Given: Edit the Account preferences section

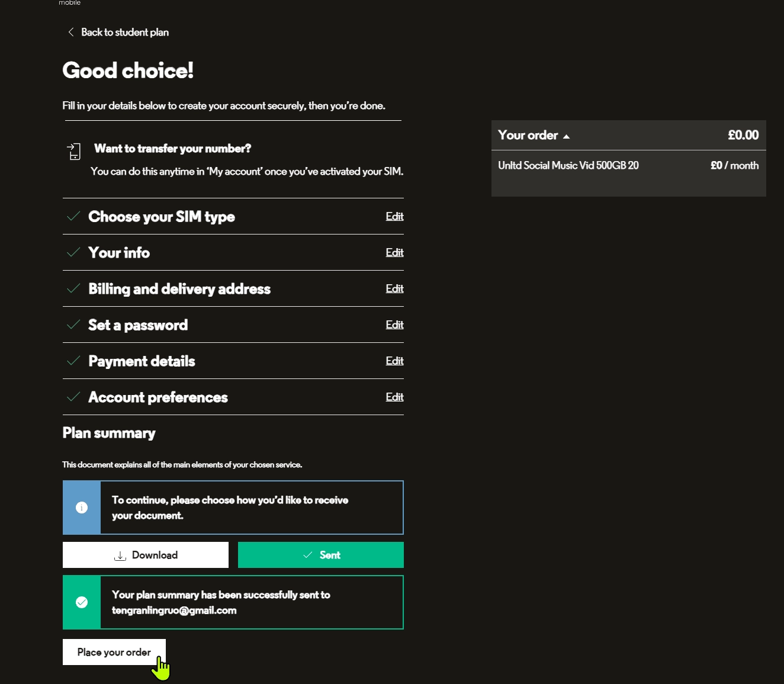Looking at the screenshot, I should 394,397.
